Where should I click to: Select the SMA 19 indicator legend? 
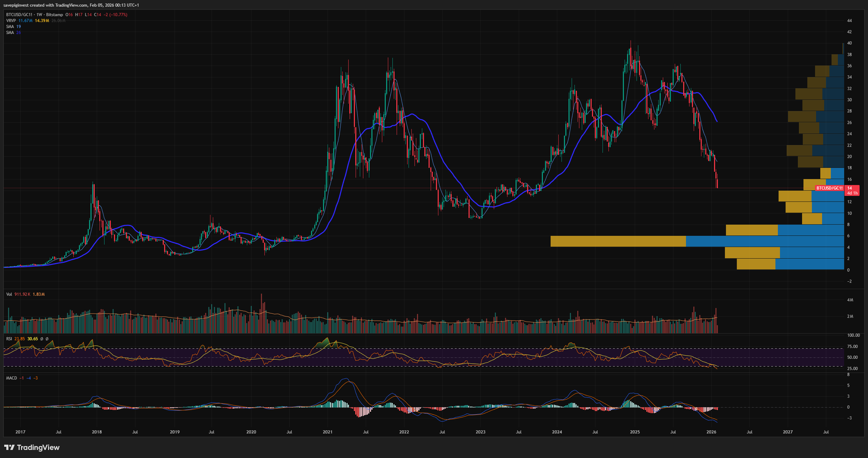click(x=13, y=27)
